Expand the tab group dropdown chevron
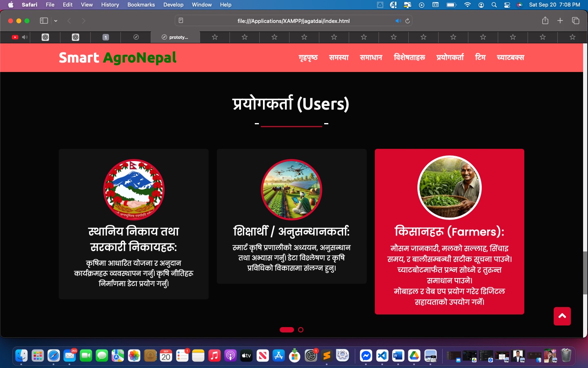Screen dimensions: 588x368 (56, 21)
